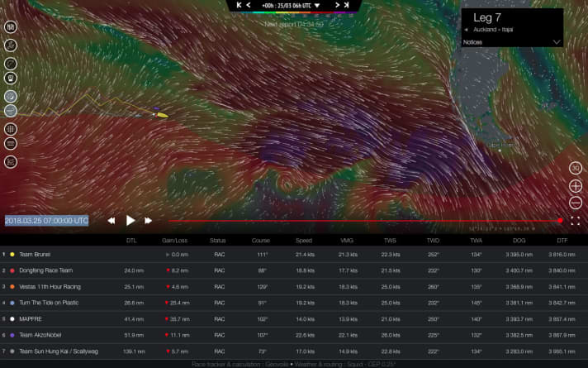Select Vestas 11th Hour Racing row

294,286
